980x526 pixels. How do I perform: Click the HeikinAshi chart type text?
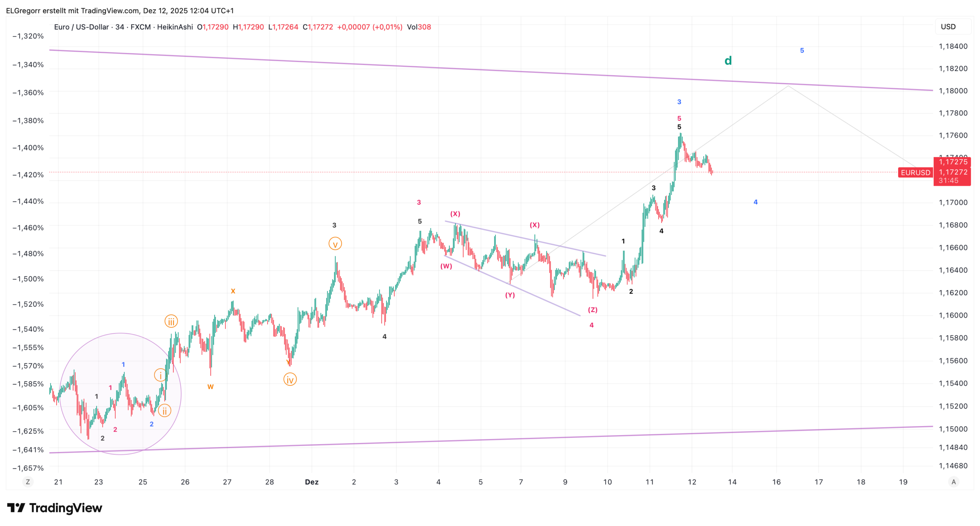click(x=175, y=27)
